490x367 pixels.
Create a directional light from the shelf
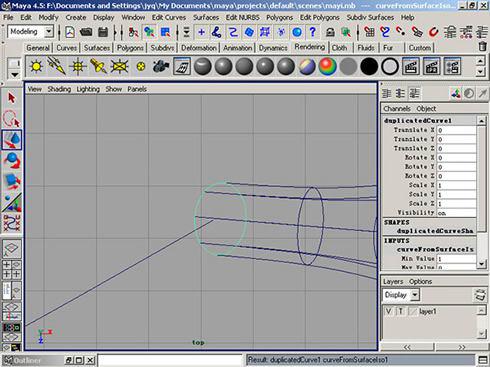pos(57,66)
